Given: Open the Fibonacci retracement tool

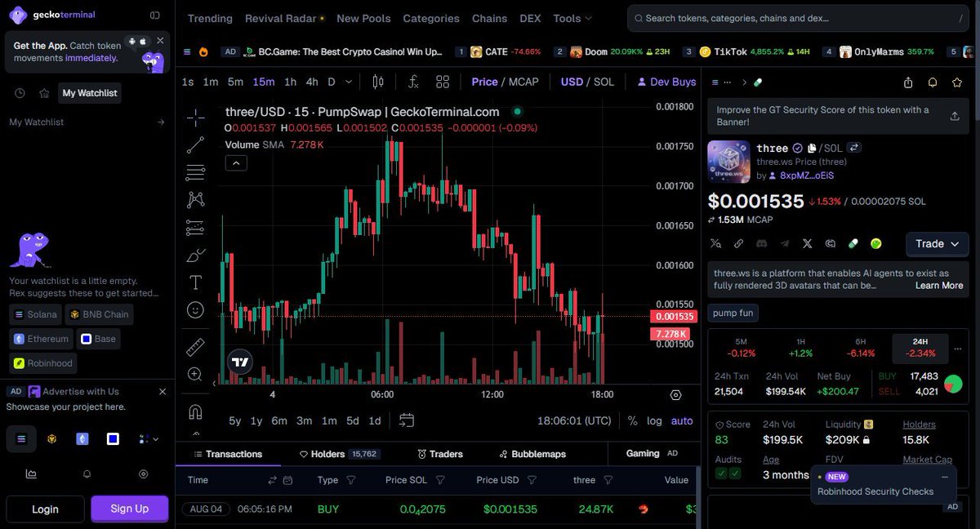Looking at the screenshot, I should (x=195, y=172).
